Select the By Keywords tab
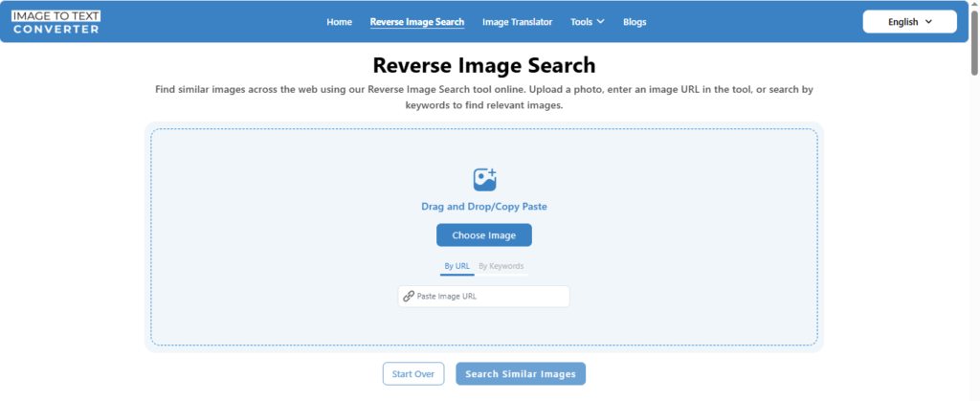 (501, 266)
